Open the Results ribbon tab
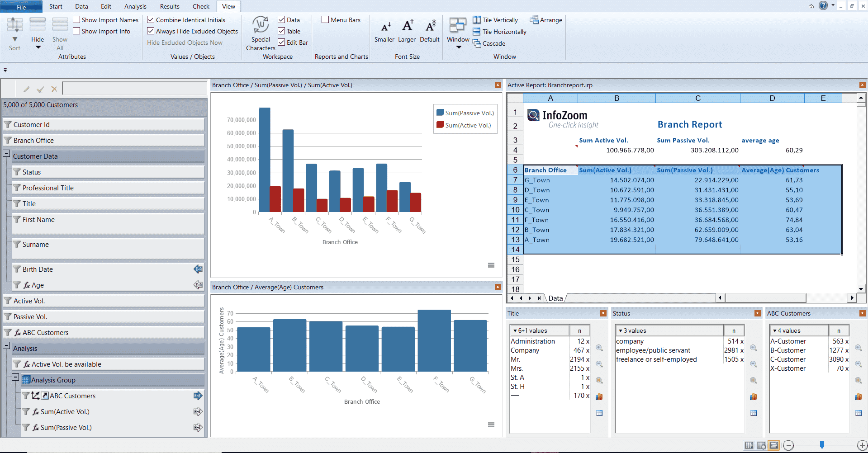The image size is (868, 453). [170, 6]
